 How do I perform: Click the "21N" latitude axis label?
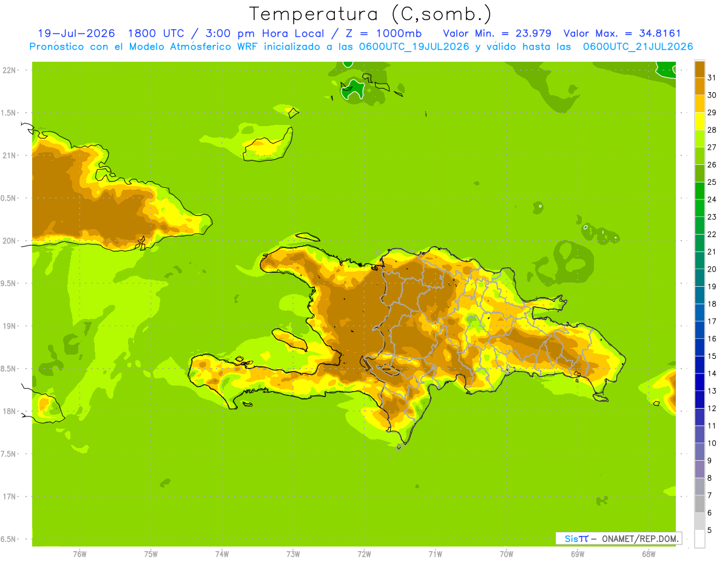(x=8, y=155)
